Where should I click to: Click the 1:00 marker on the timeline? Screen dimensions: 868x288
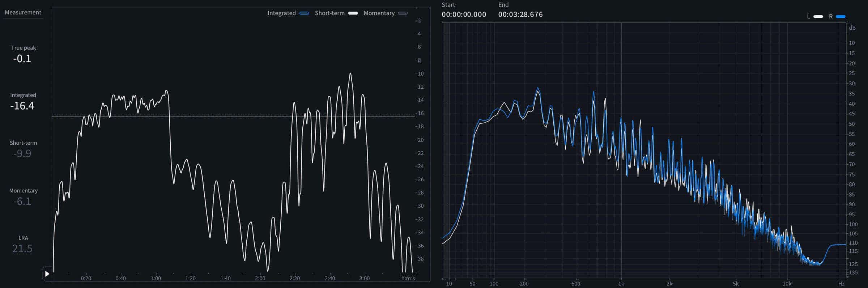point(156,279)
